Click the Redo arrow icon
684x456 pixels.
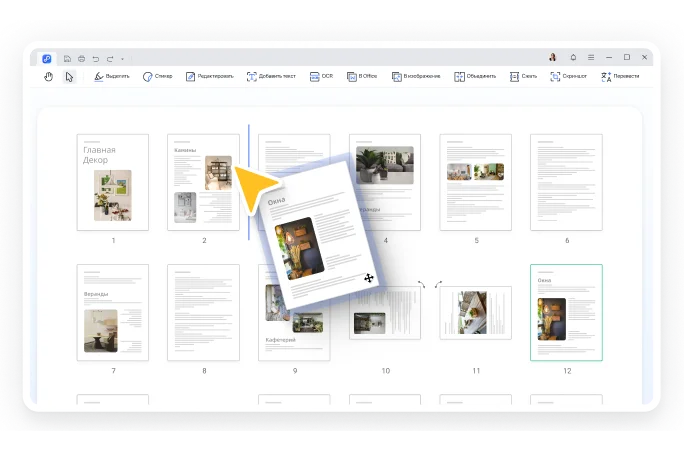[110, 58]
